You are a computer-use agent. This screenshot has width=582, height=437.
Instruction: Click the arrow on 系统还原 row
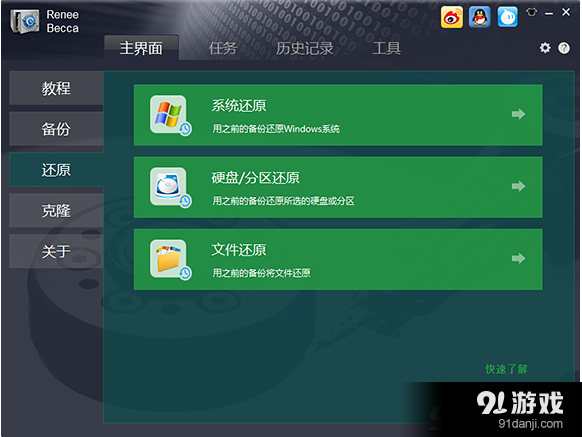(x=518, y=114)
